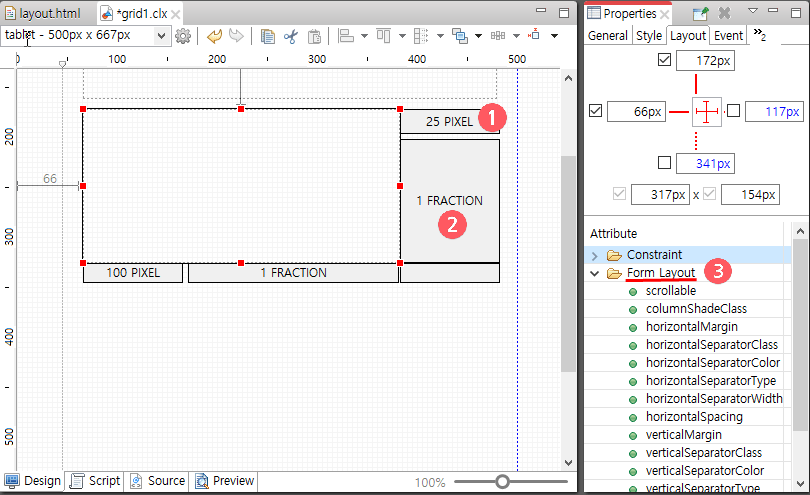Click the gray X delete icon in Properties

[725, 13]
